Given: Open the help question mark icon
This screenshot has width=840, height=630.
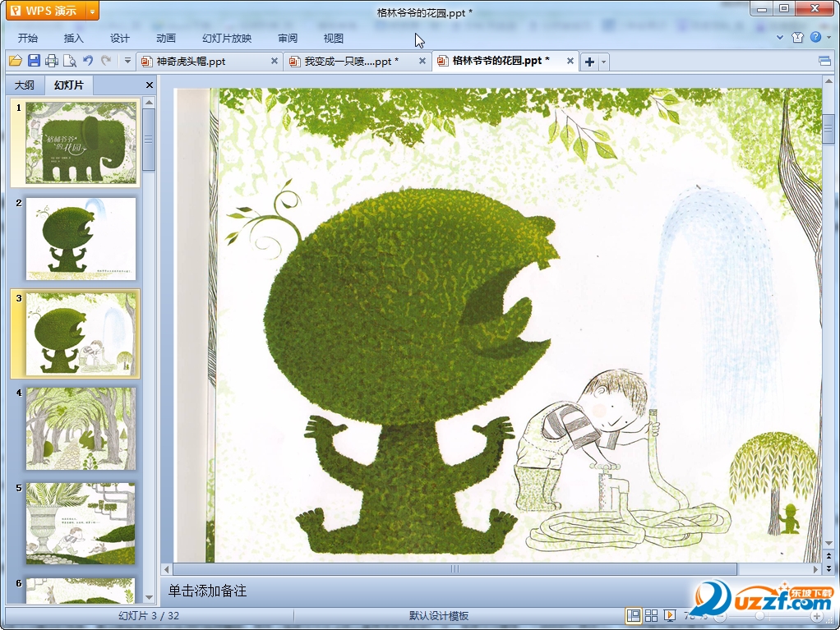Looking at the screenshot, I should click(815, 37).
